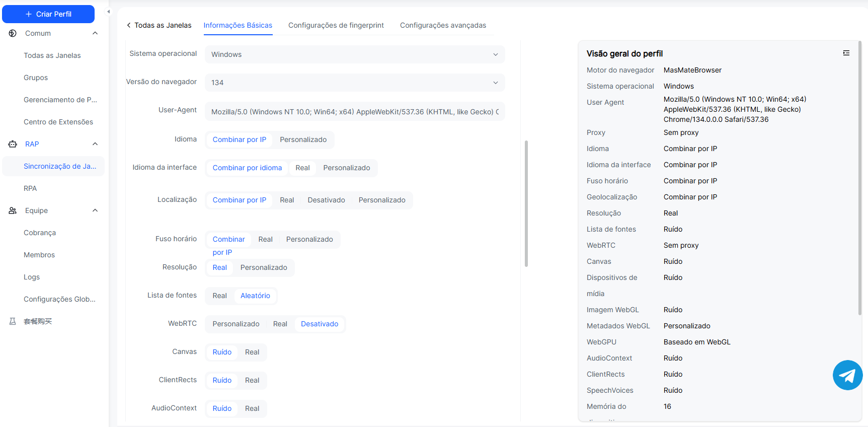Viewport: 868px width, 427px height.
Task: Click the flask icon near bottom of sidebar
Action: (x=13, y=321)
